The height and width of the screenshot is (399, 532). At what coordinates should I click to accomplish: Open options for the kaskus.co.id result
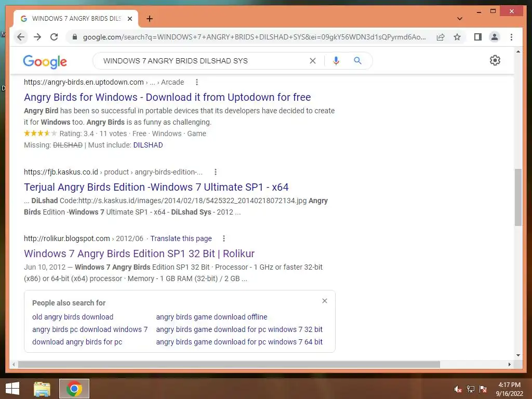pyautogui.click(x=216, y=172)
